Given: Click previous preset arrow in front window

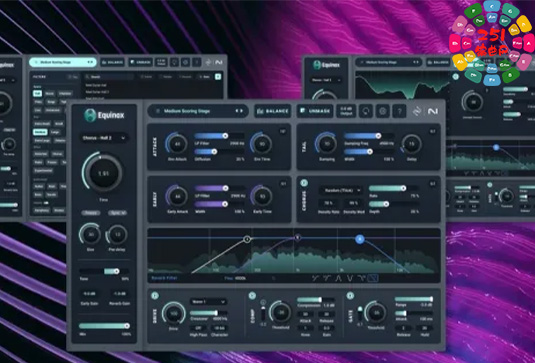Looking at the screenshot, I should [x=237, y=111].
